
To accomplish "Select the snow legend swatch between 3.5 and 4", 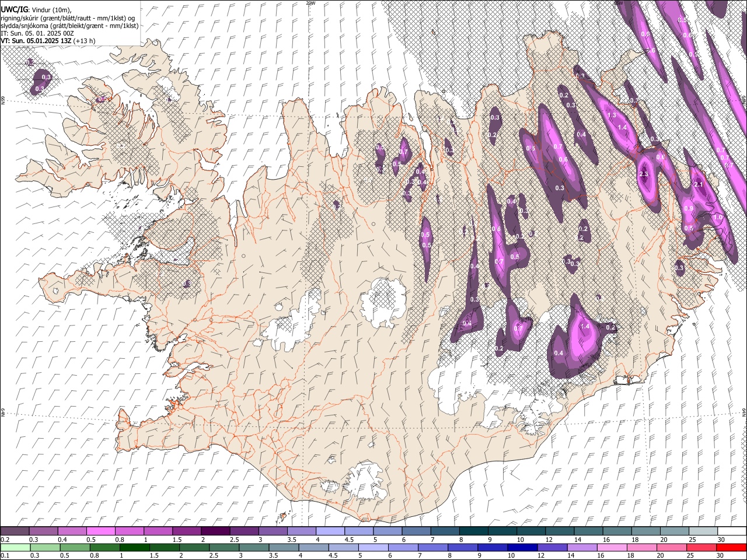I will click(x=301, y=531).
